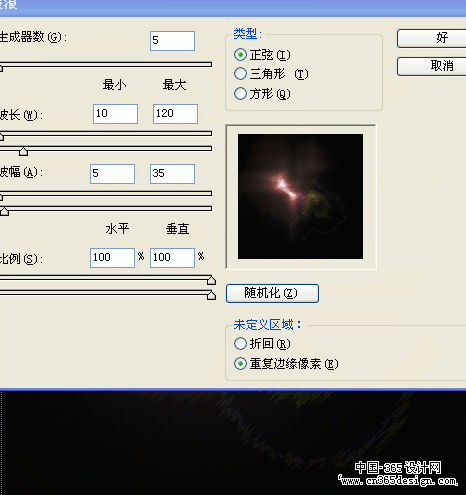Viewport: 466px width, 495px height.
Task: Click the 生成器数 generators number field
Action: click(172, 41)
